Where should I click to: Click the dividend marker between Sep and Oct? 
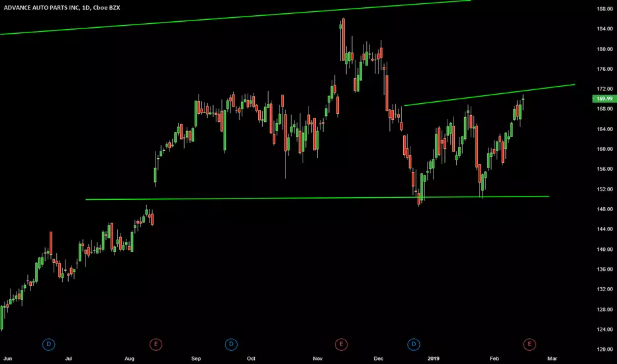click(x=231, y=344)
